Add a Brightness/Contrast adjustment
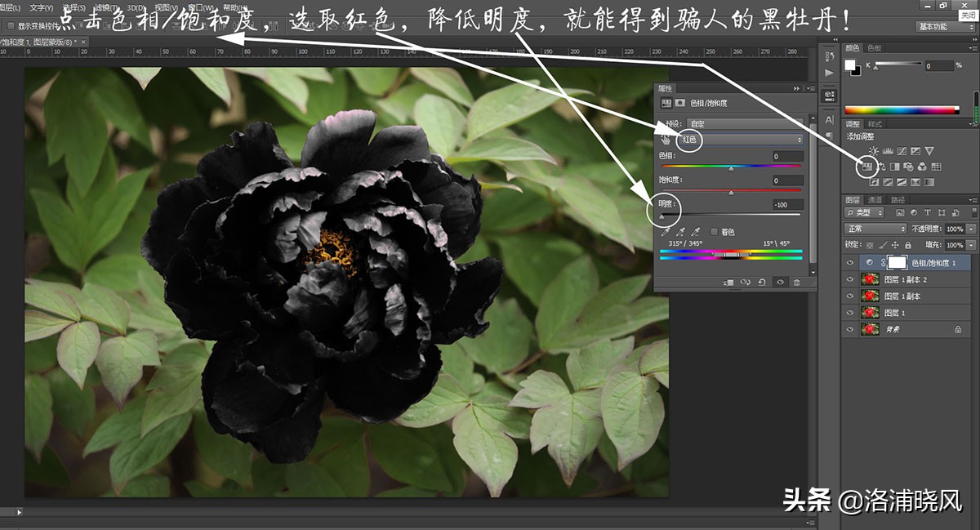The image size is (980, 530). [875, 151]
